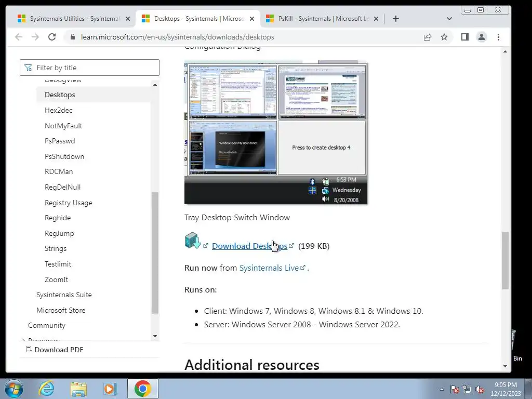Show hidden system tray icons
The width and height of the screenshot is (532, 399).
(x=442, y=389)
